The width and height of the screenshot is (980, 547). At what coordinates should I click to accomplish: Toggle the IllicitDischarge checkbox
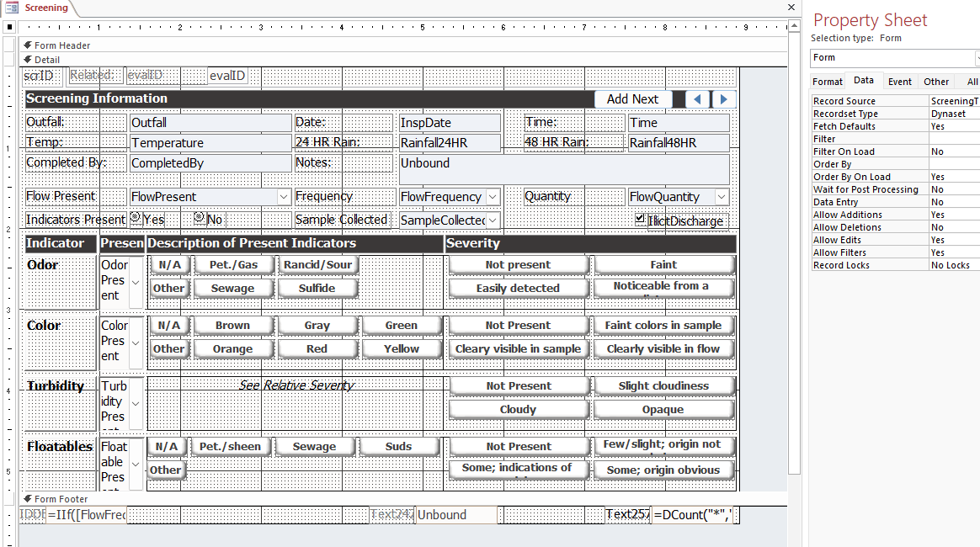click(639, 219)
